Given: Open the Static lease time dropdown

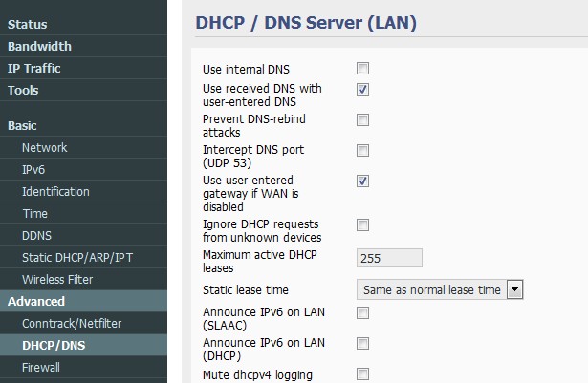Looking at the screenshot, I should click(x=439, y=289).
